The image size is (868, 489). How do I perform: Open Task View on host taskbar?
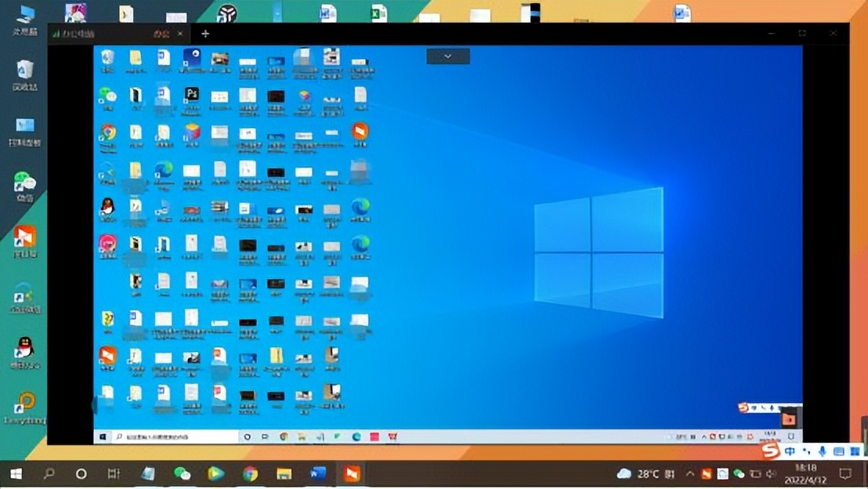[114, 473]
